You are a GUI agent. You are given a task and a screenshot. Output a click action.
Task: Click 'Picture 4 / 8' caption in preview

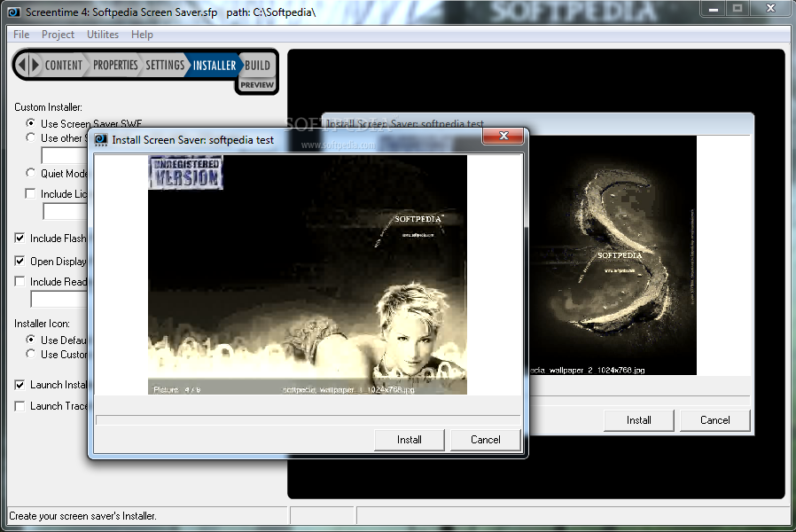(177, 390)
